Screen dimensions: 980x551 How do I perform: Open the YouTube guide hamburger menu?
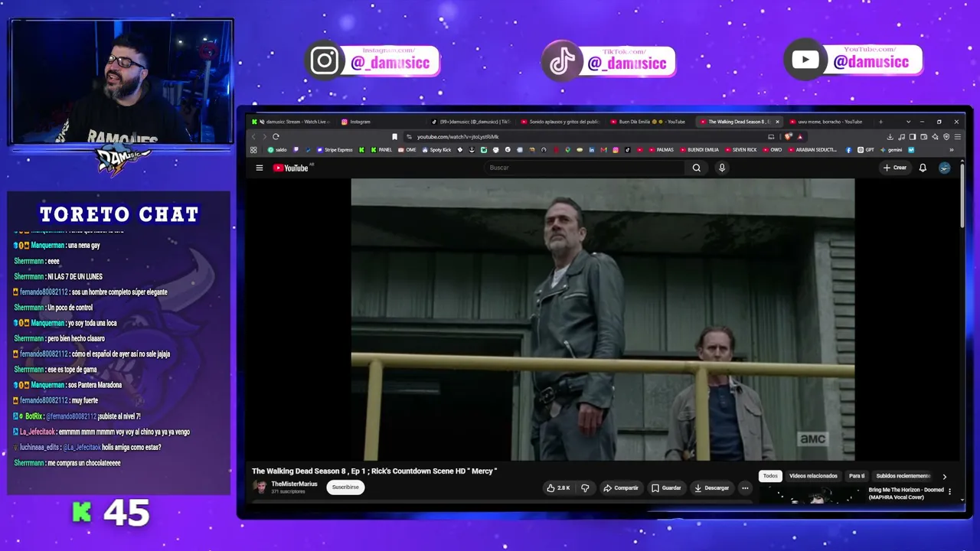pyautogui.click(x=260, y=168)
